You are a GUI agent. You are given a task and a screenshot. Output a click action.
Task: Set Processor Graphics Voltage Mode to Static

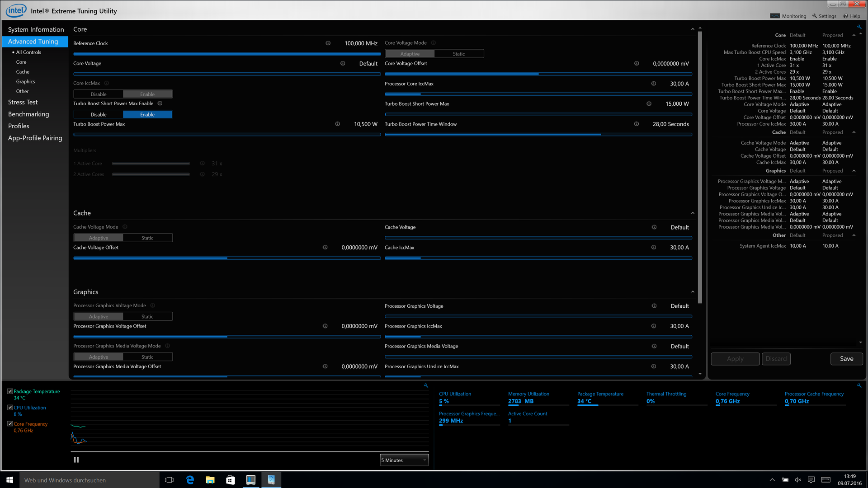click(147, 316)
